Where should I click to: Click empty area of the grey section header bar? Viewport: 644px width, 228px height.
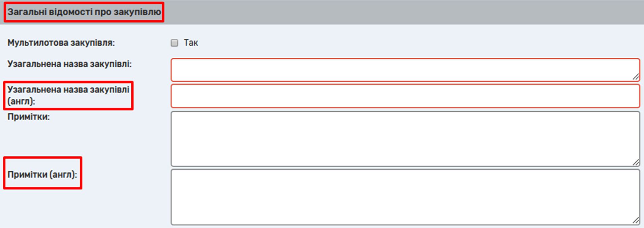[x=405, y=12]
